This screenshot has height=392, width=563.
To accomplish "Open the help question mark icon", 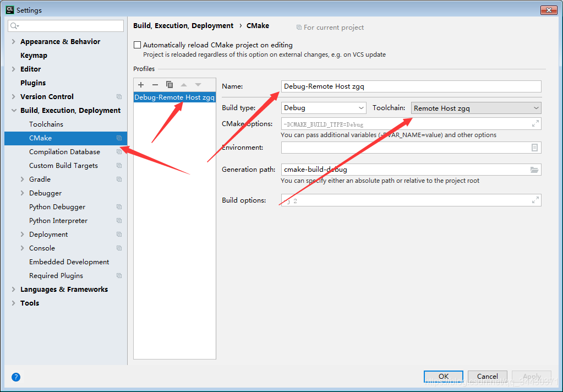I will (x=16, y=377).
